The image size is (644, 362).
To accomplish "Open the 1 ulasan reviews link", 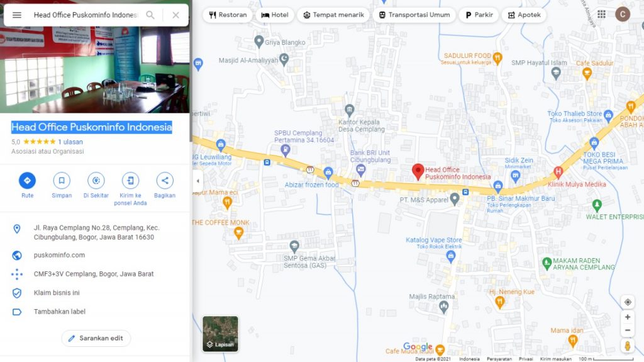I will tap(70, 142).
